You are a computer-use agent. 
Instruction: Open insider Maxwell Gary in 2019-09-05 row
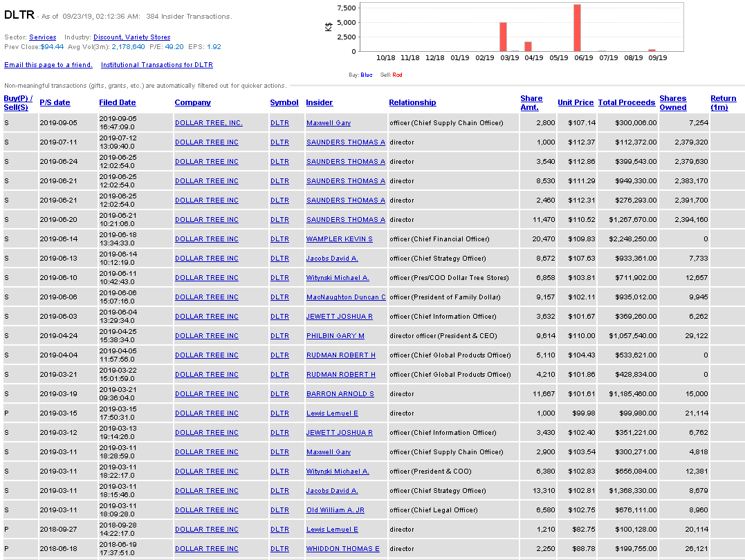point(329,123)
